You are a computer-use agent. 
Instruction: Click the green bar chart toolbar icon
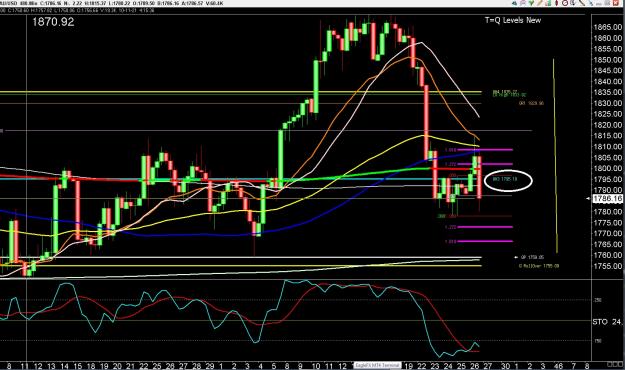[x=548, y=3]
